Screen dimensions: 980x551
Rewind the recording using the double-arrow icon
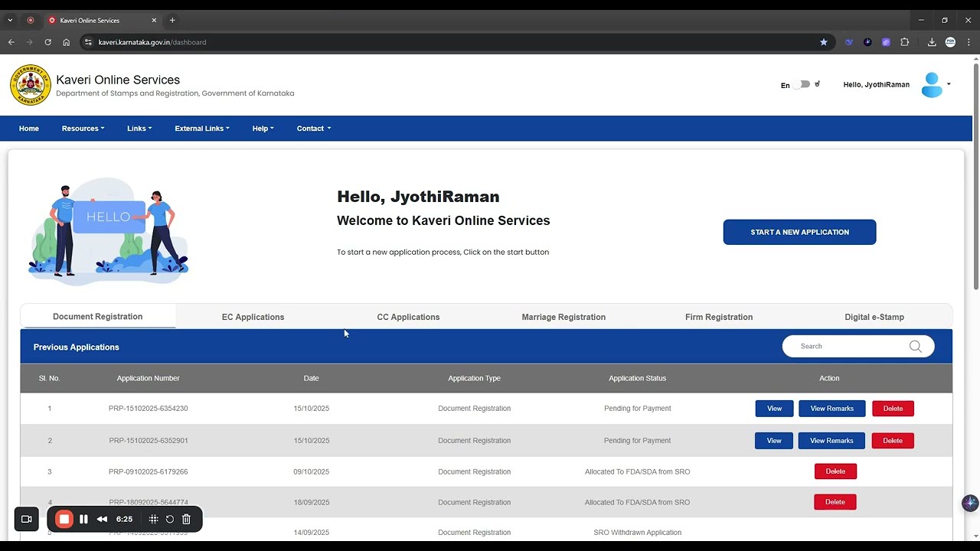point(102,519)
